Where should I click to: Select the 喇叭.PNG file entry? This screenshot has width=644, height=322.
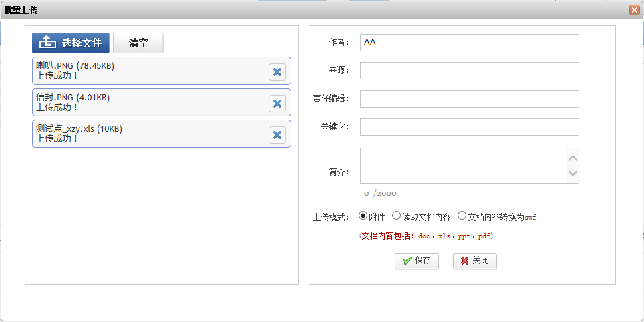click(x=147, y=71)
